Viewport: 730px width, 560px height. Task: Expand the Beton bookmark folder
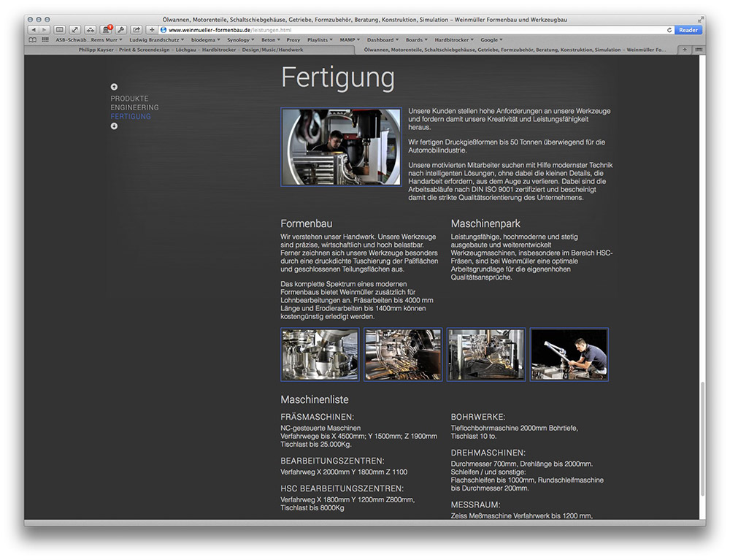coord(271,40)
